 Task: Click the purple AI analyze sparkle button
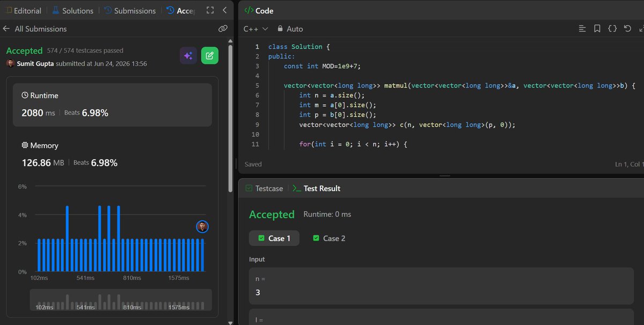[x=188, y=55]
